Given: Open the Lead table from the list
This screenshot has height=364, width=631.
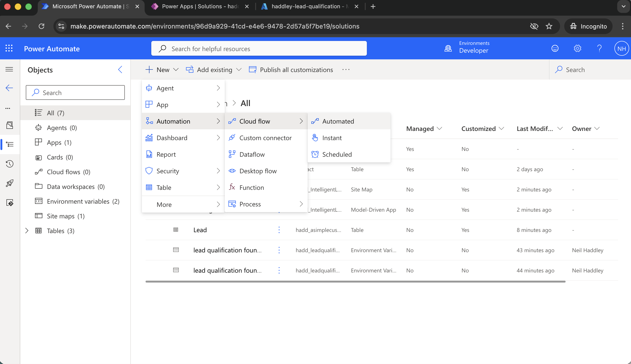Looking at the screenshot, I should (200, 230).
